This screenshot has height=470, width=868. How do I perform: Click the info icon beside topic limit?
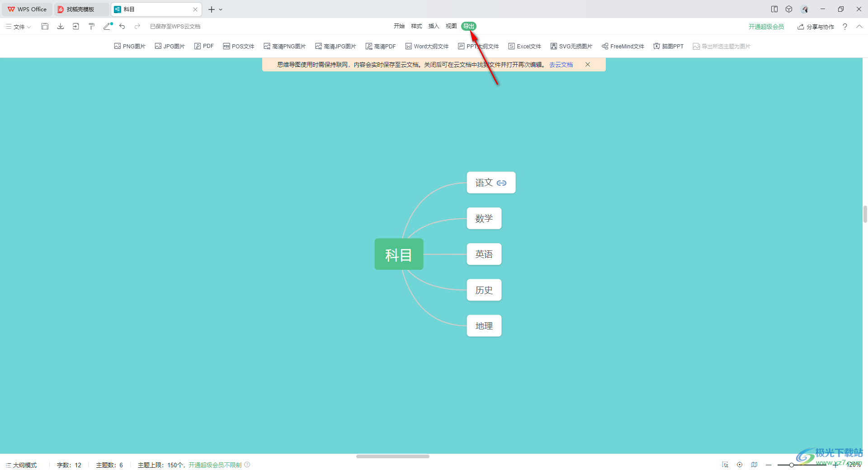point(247,465)
